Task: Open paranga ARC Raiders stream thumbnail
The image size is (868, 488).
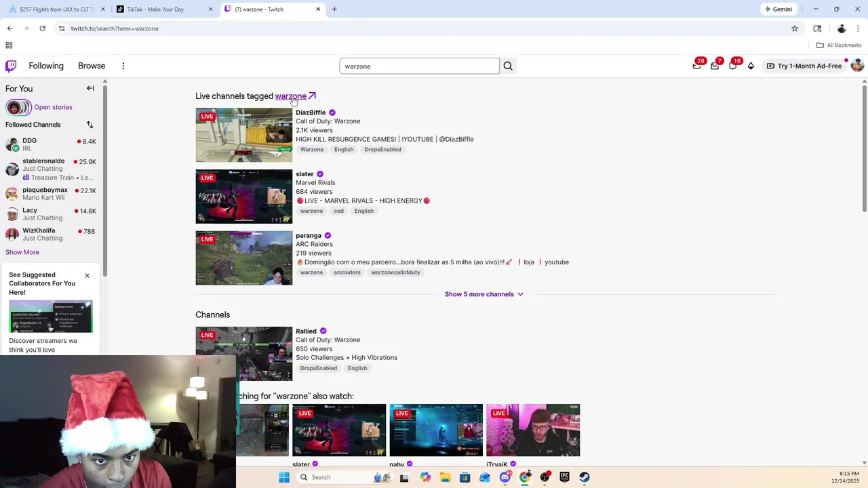Action: pos(244,258)
